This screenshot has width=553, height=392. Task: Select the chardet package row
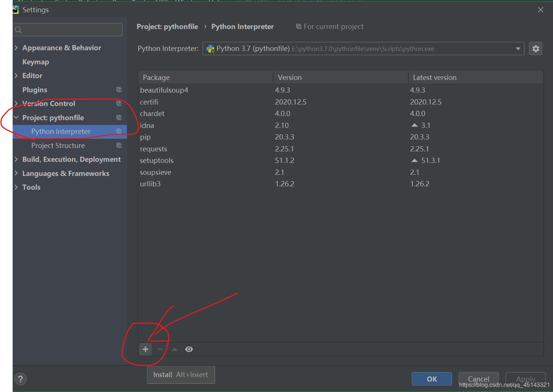[341, 113]
